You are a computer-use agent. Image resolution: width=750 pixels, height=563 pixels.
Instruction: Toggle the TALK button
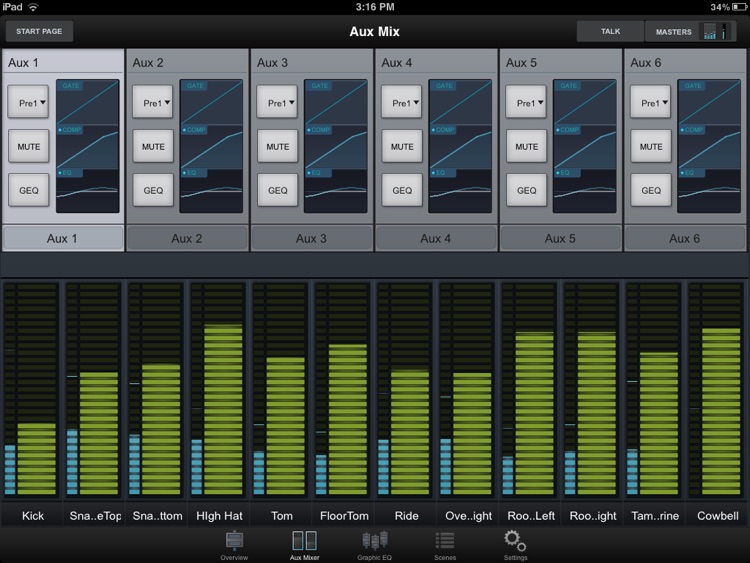click(x=610, y=32)
